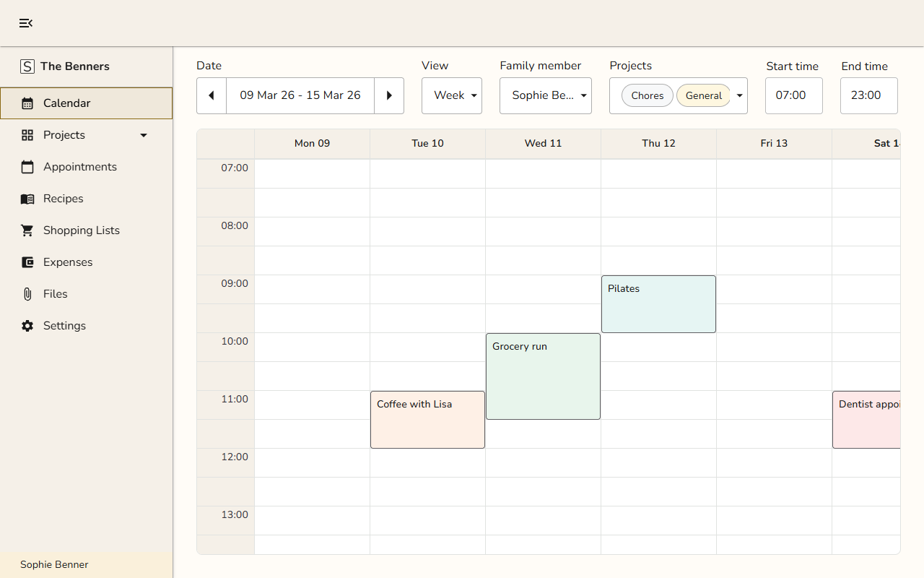The width and height of the screenshot is (924, 578).
Task: Expand the Projects submenu in the sidebar
Action: click(x=144, y=135)
